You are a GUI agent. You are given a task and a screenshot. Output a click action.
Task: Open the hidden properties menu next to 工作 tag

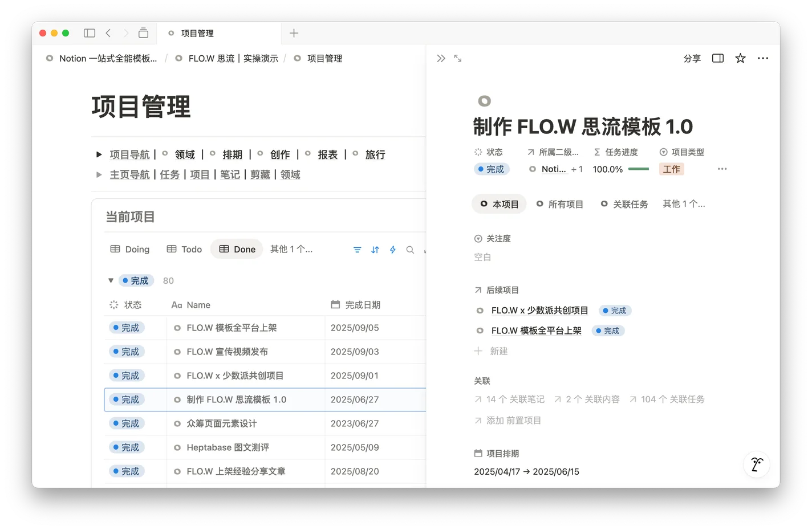(722, 169)
